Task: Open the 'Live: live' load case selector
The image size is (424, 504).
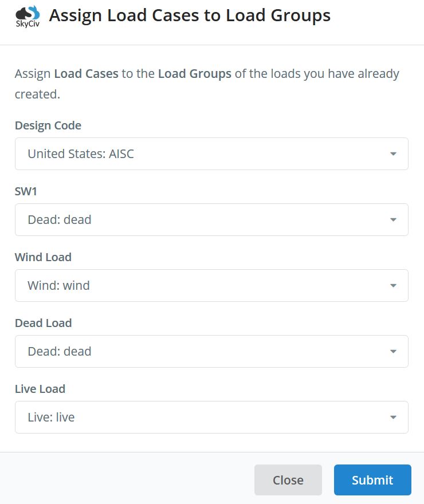Action: pos(211,418)
